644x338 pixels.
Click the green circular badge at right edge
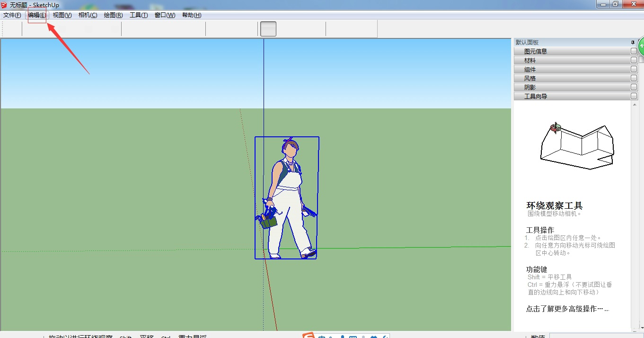641,47
